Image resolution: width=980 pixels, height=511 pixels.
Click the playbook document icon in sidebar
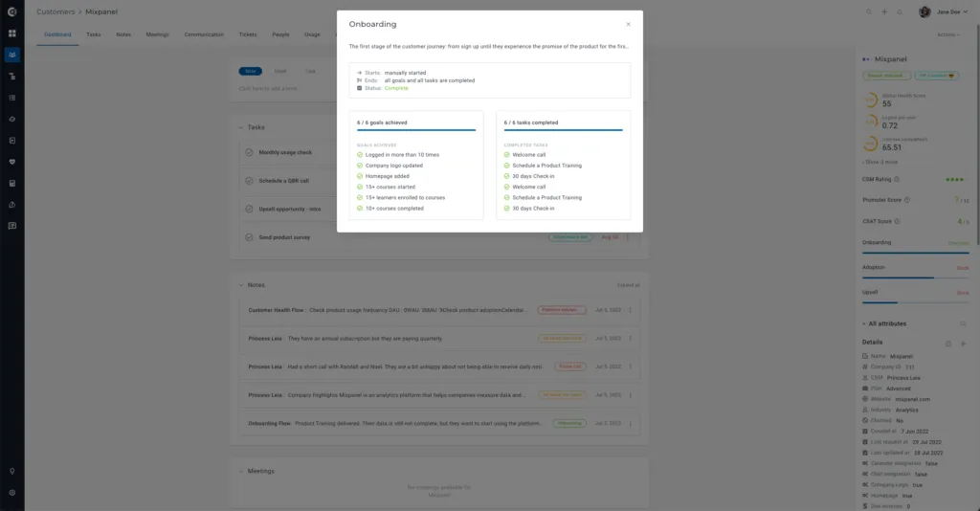(x=11, y=141)
